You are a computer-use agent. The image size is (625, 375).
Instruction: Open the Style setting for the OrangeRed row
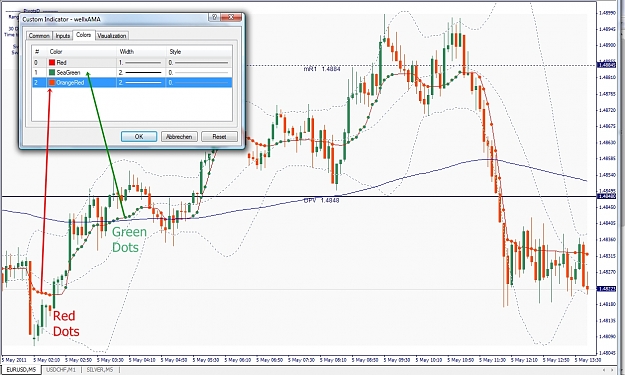pos(199,82)
